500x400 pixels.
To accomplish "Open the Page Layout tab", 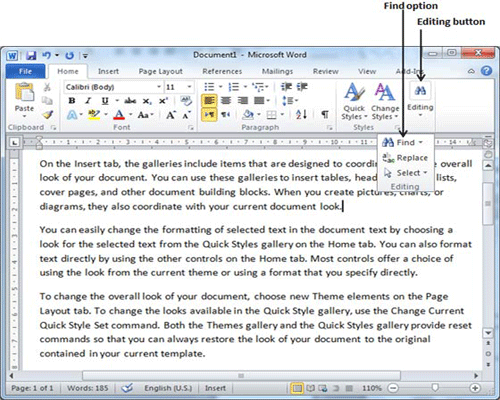I will point(161,71).
